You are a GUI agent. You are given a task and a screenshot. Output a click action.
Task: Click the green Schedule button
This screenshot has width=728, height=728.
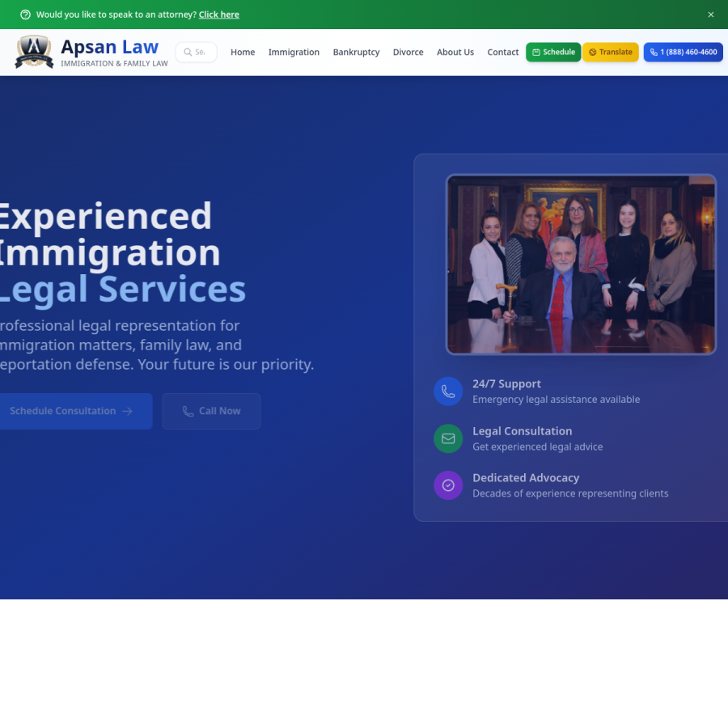553,52
